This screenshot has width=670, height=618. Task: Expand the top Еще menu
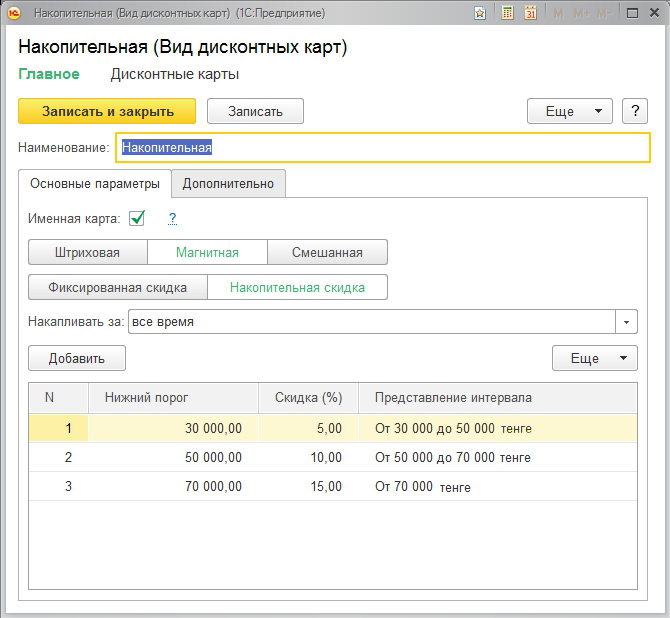(570, 111)
